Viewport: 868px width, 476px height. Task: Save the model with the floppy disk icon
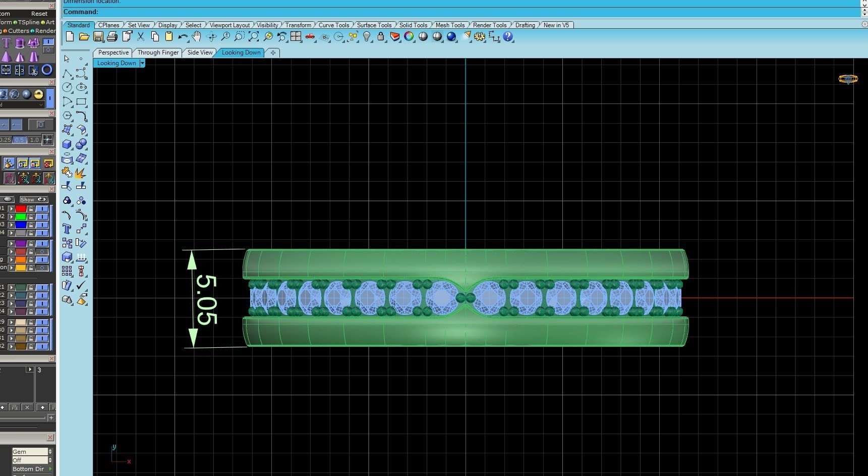click(x=98, y=36)
